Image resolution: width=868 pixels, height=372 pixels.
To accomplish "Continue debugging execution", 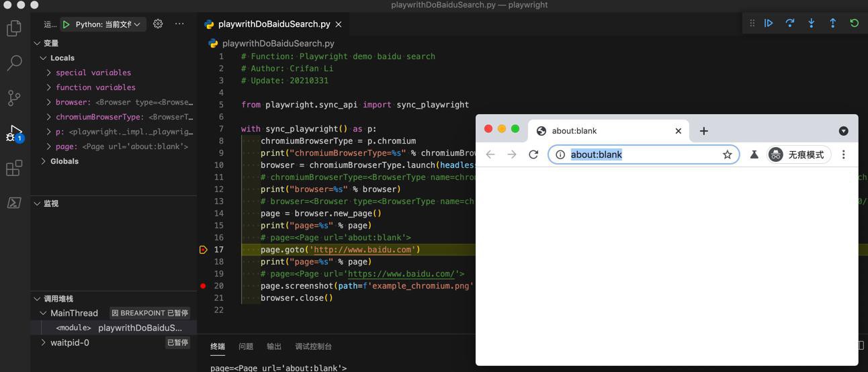I will coord(769,23).
